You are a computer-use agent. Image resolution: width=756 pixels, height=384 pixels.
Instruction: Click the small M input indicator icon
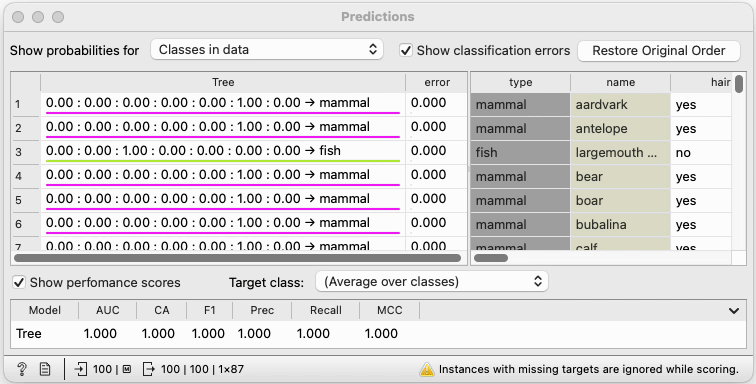[x=127, y=370]
